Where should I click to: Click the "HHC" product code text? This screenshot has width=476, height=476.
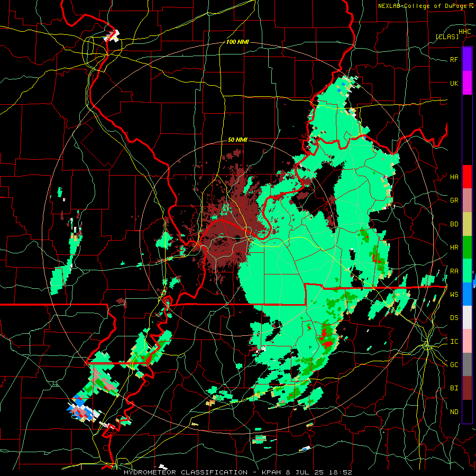pos(464,32)
